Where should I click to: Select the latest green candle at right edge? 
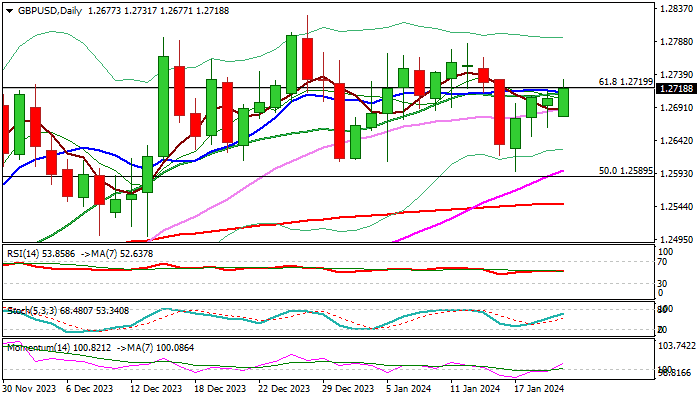[x=563, y=101]
